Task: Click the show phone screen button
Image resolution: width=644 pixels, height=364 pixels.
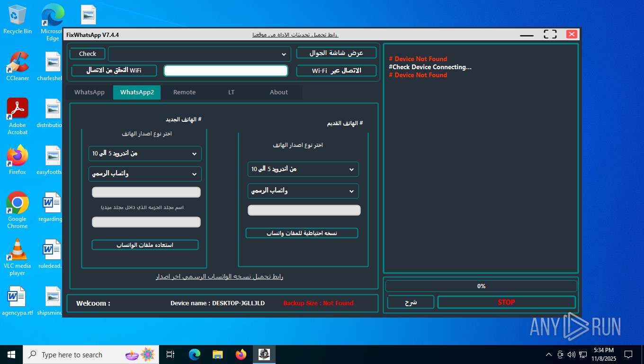Action: [336, 53]
